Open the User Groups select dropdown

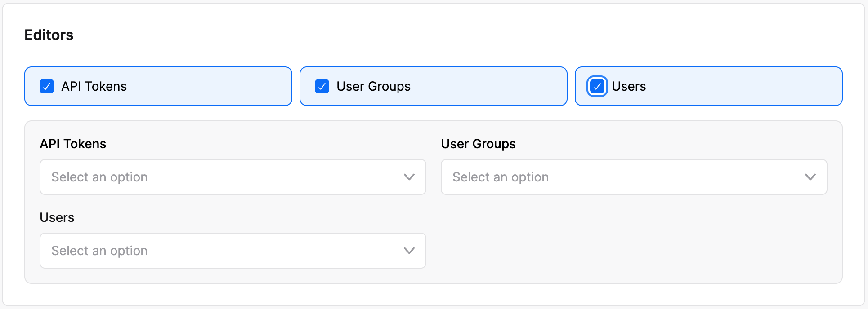click(634, 177)
